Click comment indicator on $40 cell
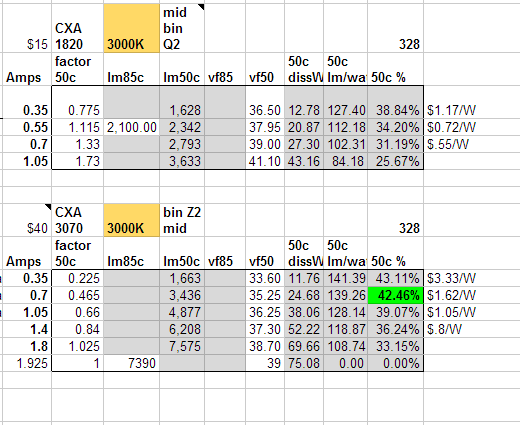Screen dimensions: 520x425 click(48, 207)
